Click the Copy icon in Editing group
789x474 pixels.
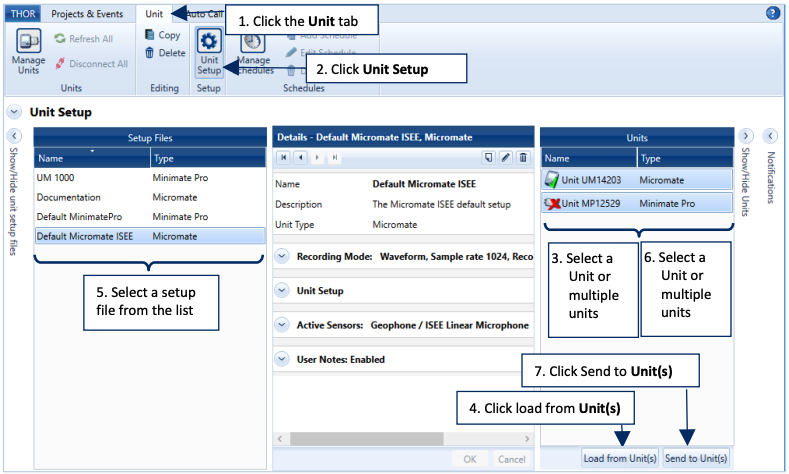[163, 35]
